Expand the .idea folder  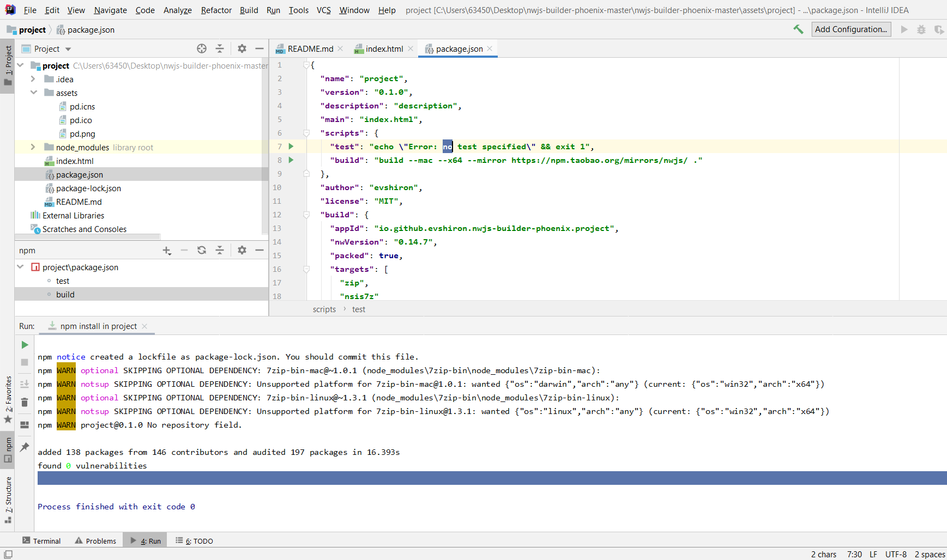(x=33, y=79)
